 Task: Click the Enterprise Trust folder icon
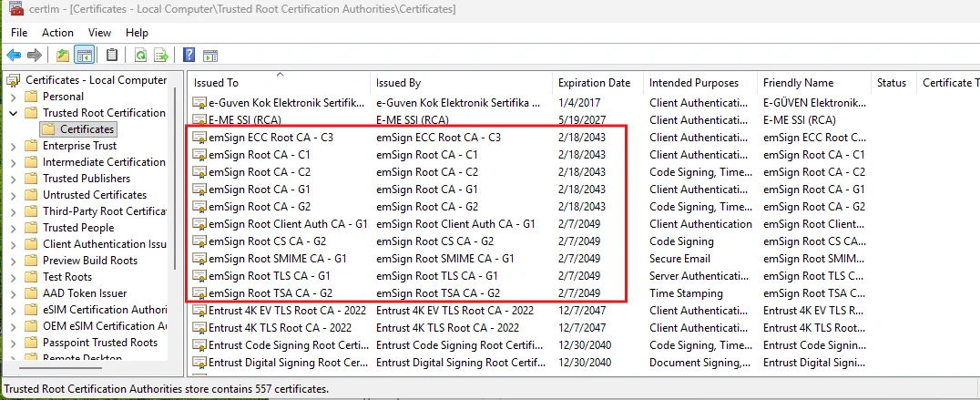[x=31, y=146]
